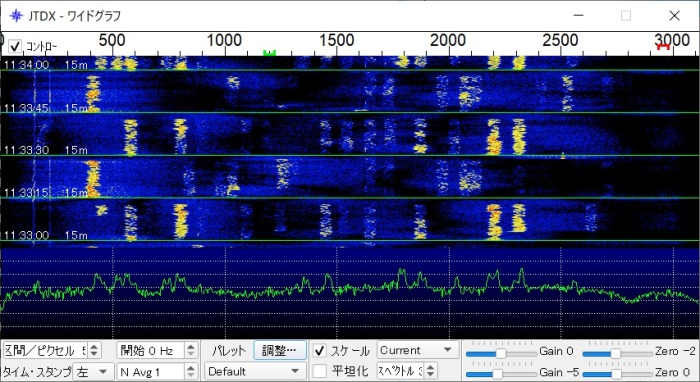Decrease the N Avg 1 value
This screenshot has width=700, height=382.
point(191,375)
